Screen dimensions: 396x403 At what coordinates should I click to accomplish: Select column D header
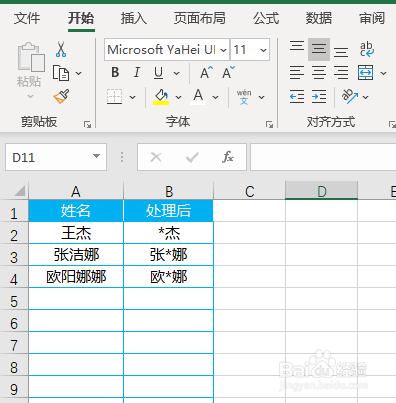pos(322,191)
